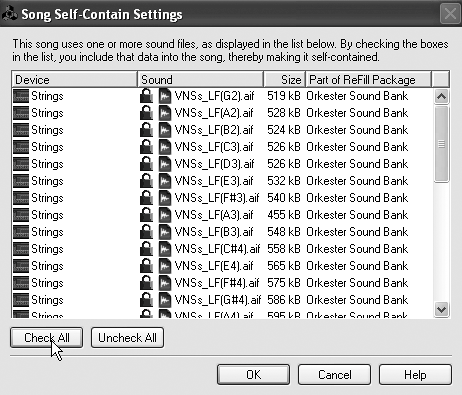The image size is (462, 395).
Task: Click the scroll down arrow of the list
Action: [441, 309]
